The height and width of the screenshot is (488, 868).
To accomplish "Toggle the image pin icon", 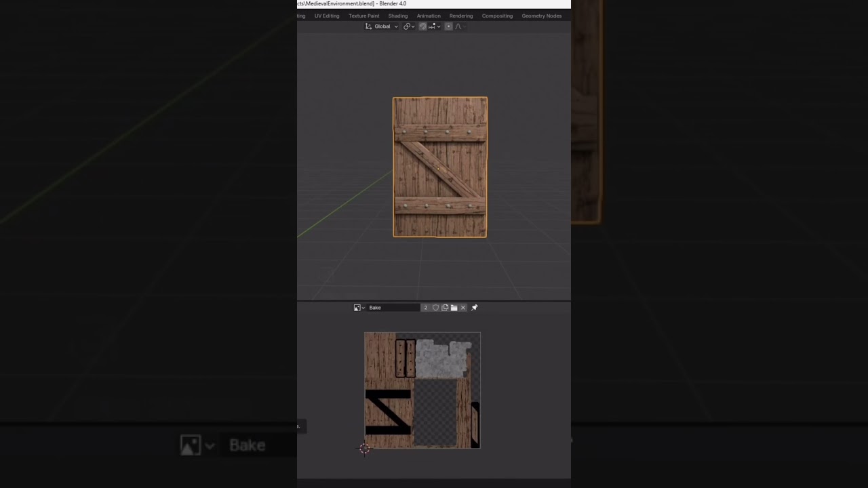I will pyautogui.click(x=475, y=308).
